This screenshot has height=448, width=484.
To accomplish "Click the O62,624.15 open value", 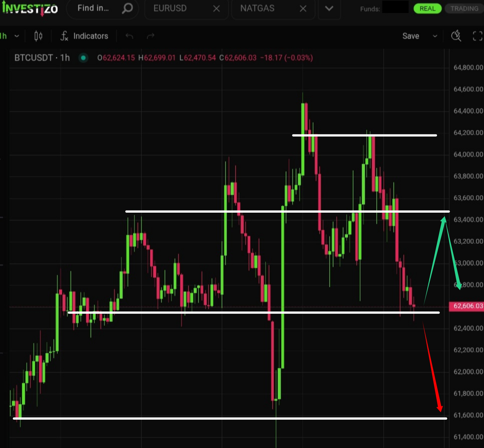I will pos(116,58).
